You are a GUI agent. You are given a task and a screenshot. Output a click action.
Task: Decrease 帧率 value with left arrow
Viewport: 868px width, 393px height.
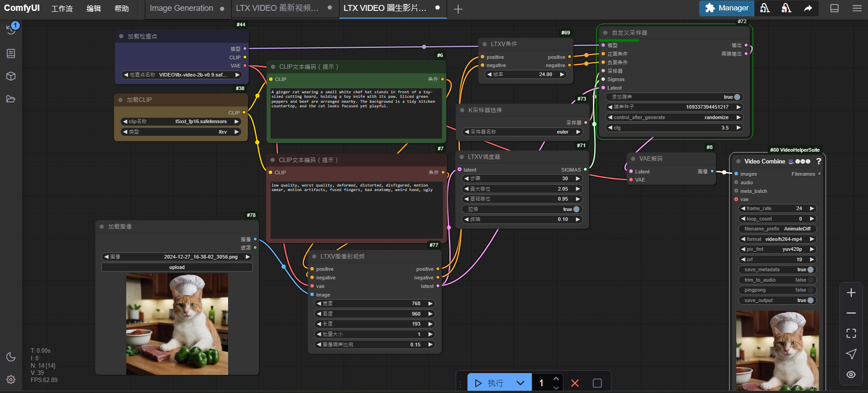click(489, 74)
